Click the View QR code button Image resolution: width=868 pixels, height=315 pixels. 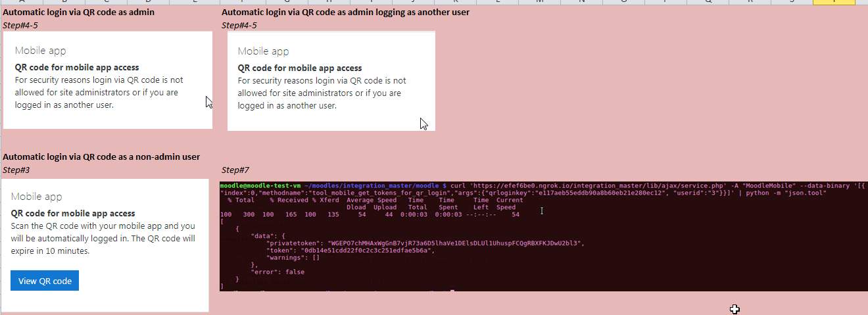[x=45, y=281]
